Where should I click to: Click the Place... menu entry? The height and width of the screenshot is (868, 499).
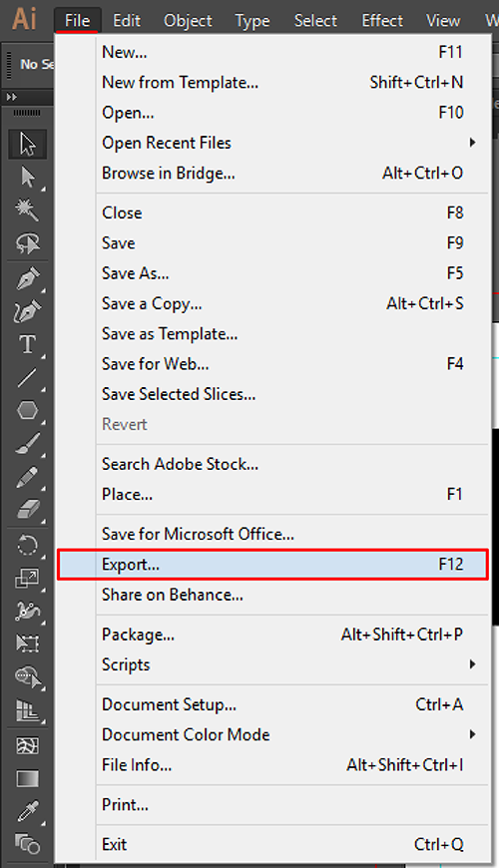point(288,494)
